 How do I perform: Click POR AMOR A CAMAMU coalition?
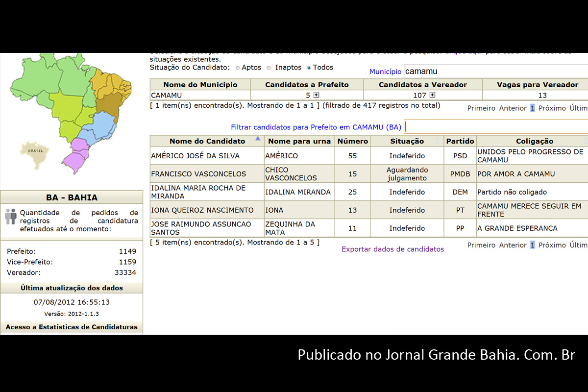[x=516, y=174]
